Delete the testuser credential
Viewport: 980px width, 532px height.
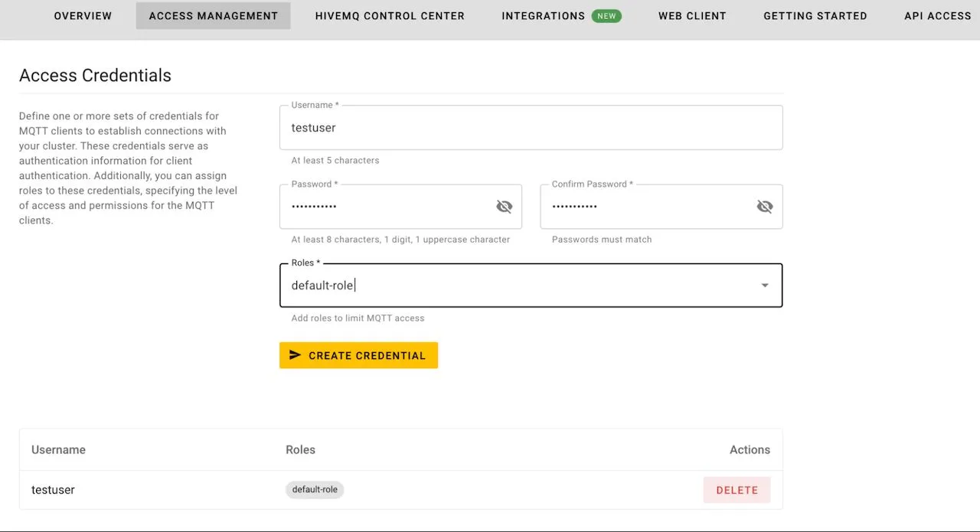click(737, 490)
